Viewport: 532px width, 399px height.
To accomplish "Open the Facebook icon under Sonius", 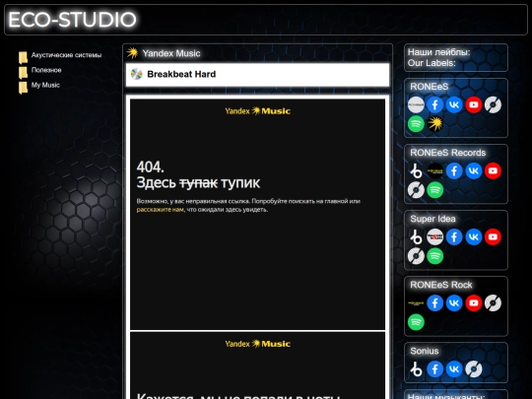I will pyautogui.click(x=435, y=369).
